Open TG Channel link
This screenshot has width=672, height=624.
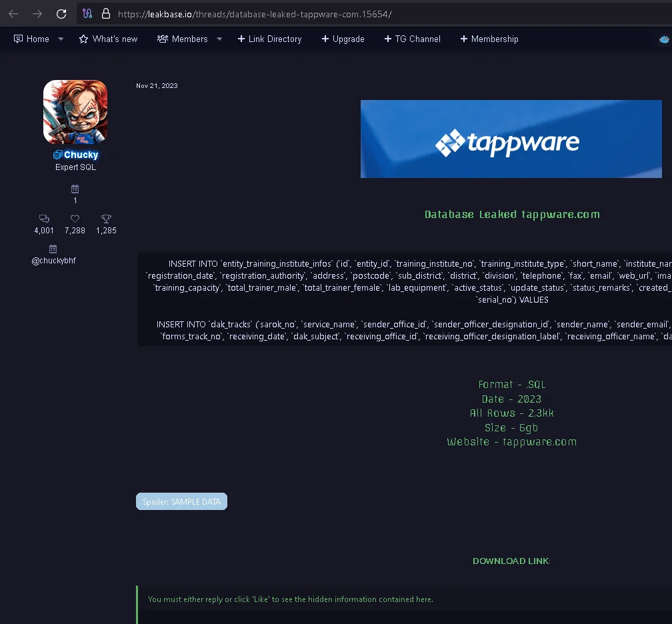tap(412, 39)
